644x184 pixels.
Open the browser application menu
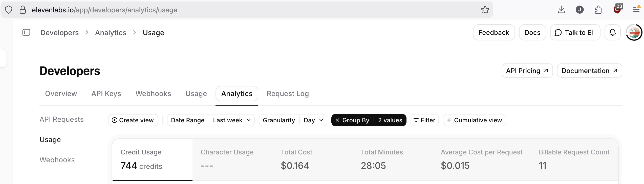[x=636, y=10]
